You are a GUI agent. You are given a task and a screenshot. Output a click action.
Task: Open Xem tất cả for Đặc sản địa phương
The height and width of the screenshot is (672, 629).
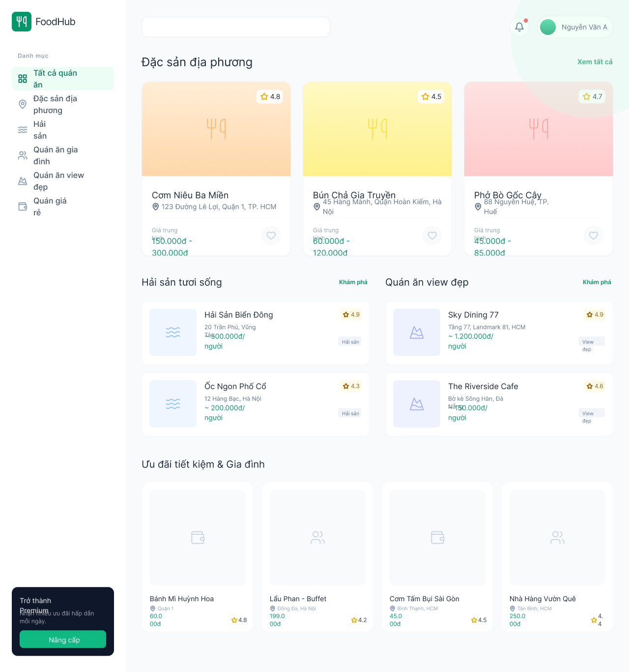click(x=595, y=62)
